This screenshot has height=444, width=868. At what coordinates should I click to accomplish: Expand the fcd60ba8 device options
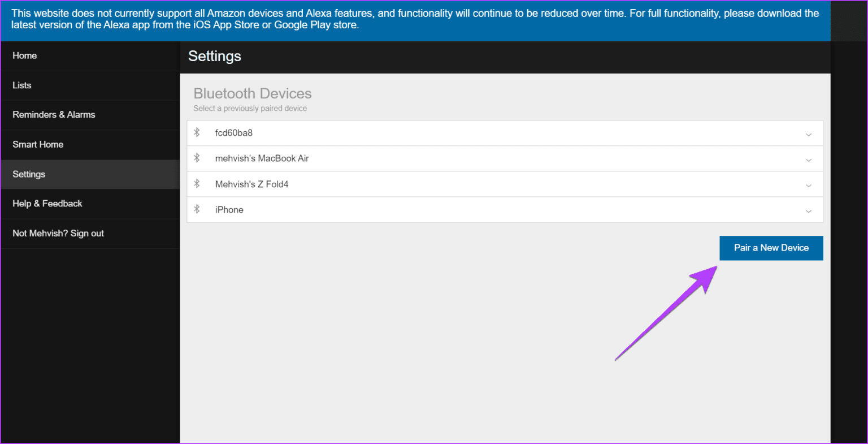pyautogui.click(x=809, y=132)
